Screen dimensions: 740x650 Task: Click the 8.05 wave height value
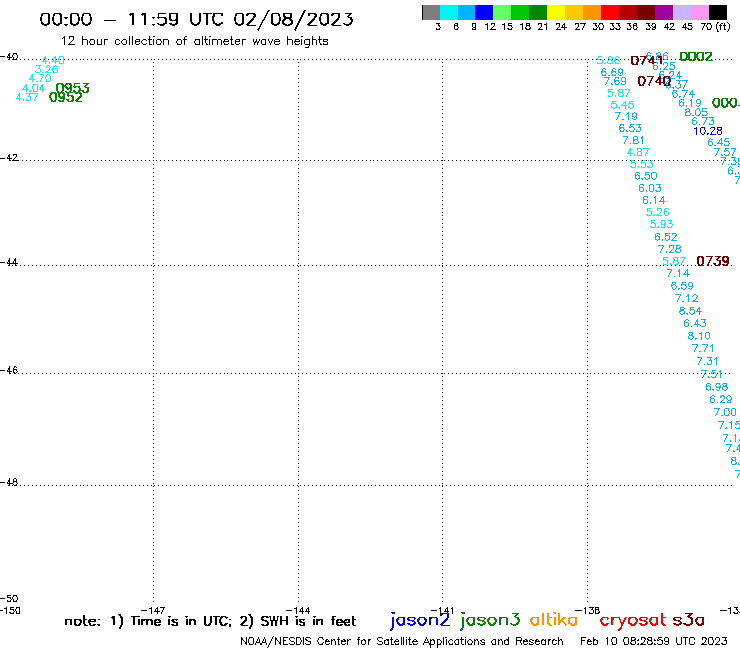point(696,112)
